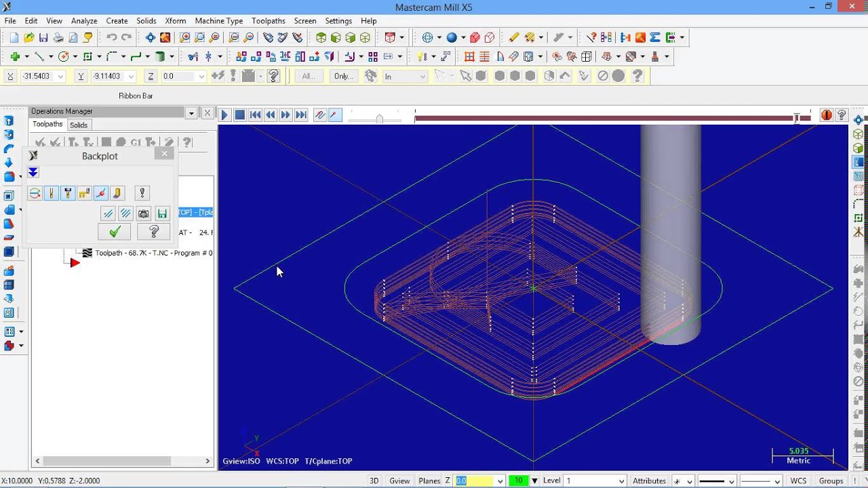Open the X coordinate dropdown

click(60, 77)
